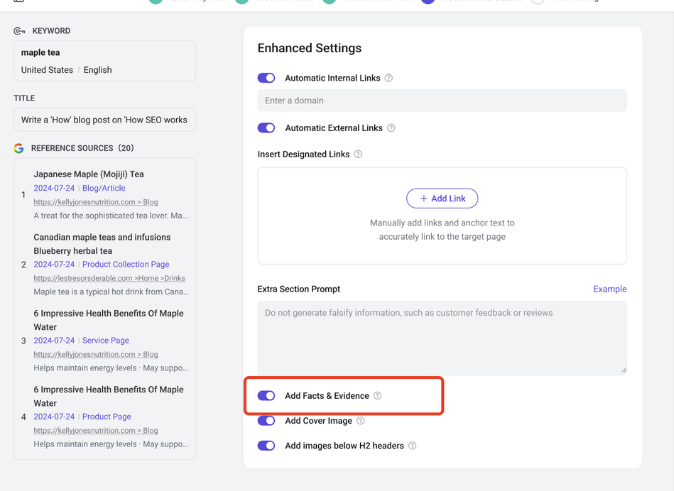Click the Title input with 'How SEO works'
The width and height of the screenshot is (674, 491).
[104, 119]
